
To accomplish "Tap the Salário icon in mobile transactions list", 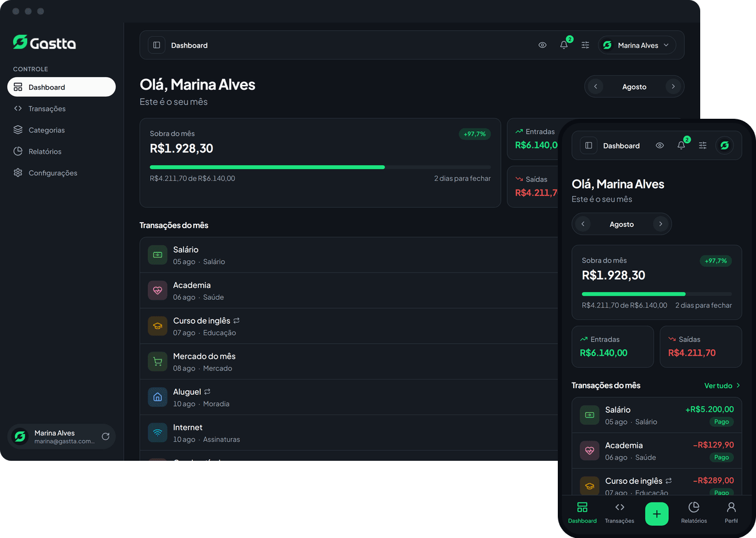I will [x=589, y=415].
